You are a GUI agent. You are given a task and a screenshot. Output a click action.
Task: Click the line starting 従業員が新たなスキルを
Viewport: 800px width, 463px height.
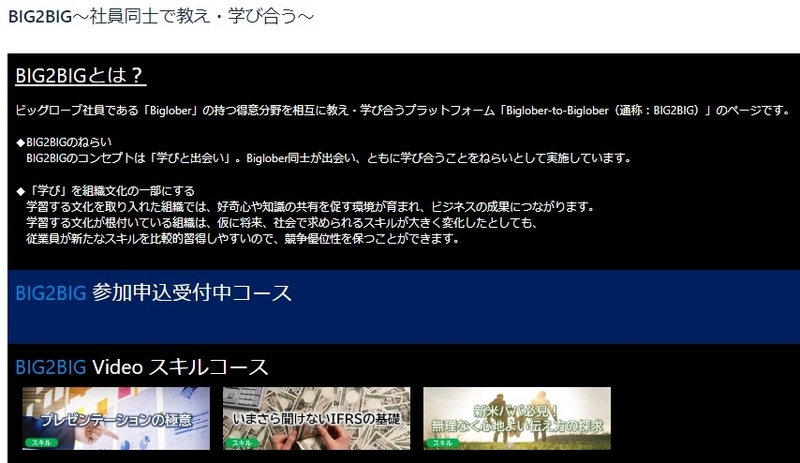pos(243,238)
